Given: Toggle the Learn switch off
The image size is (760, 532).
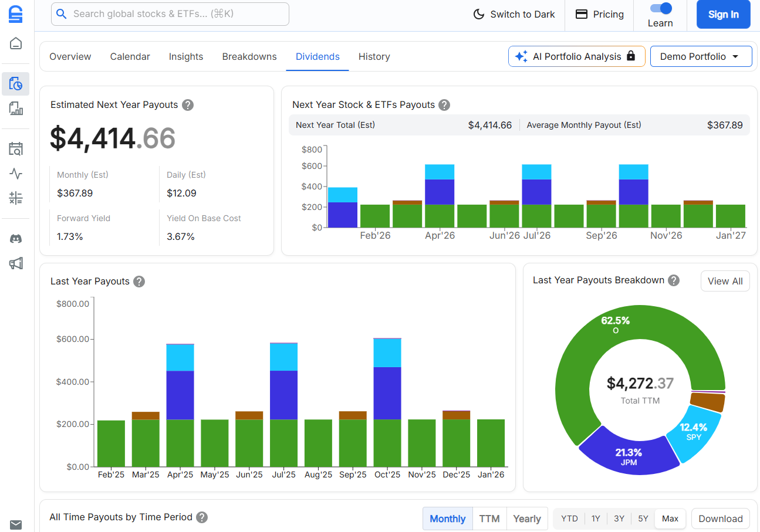Looking at the screenshot, I should pos(660,9).
